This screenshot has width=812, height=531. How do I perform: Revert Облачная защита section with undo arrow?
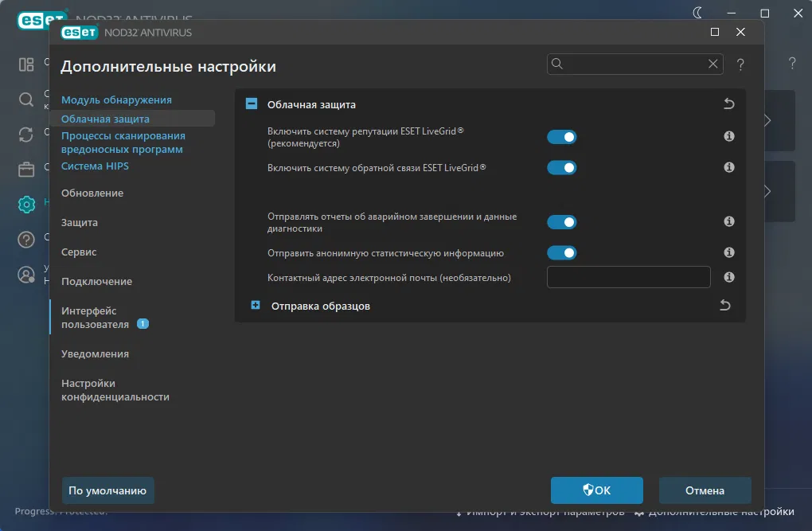728,104
